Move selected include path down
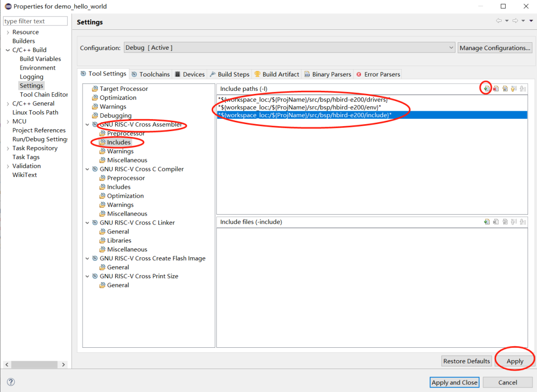This screenshot has height=392, width=537. click(523, 88)
